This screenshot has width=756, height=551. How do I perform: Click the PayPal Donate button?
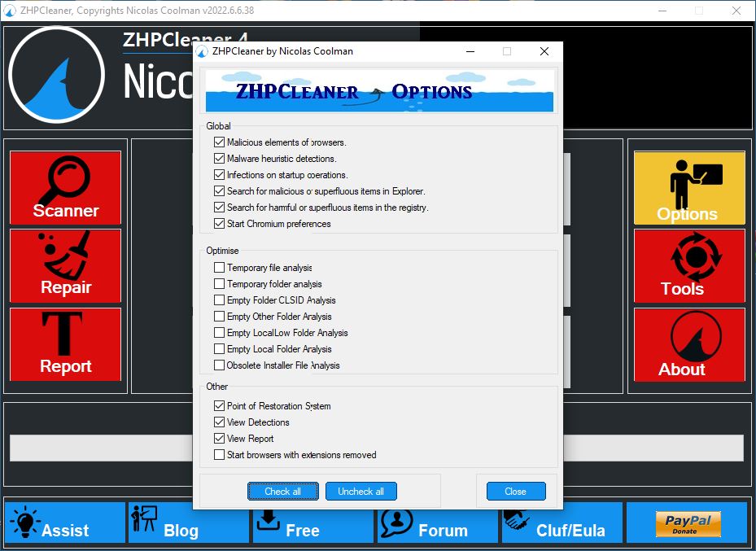[x=688, y=524]
